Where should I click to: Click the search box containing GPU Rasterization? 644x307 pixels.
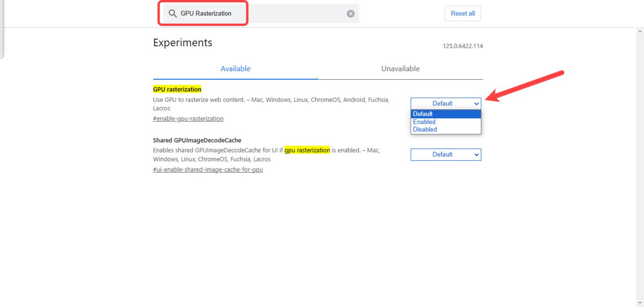(x=261, y=13)
